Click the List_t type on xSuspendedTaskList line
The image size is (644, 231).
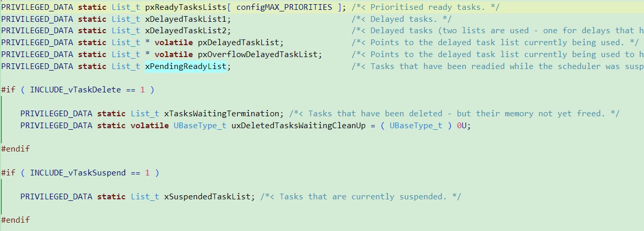(x=145, y=197)
